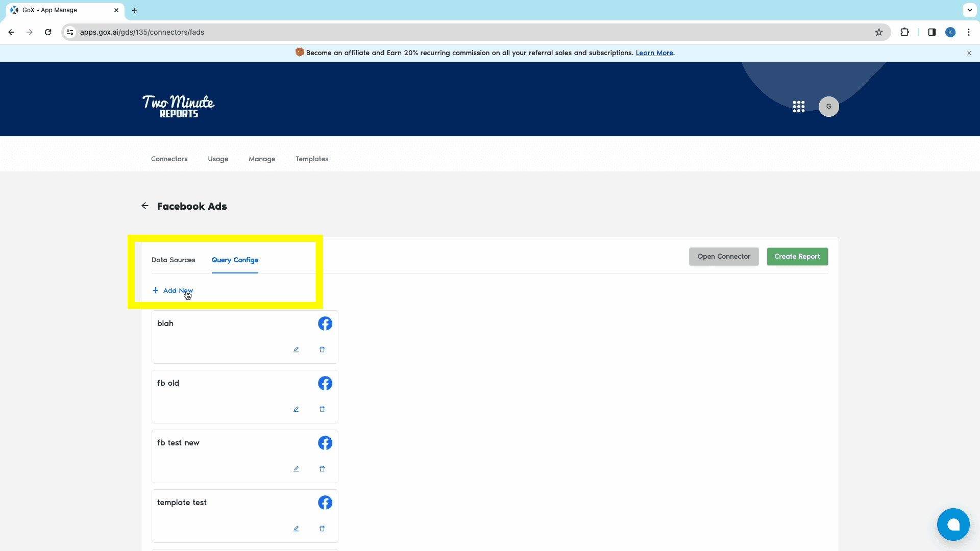Screen dimensions: 980x551
Task: Navigate back in browser
Action: click(x=11, y=32)
